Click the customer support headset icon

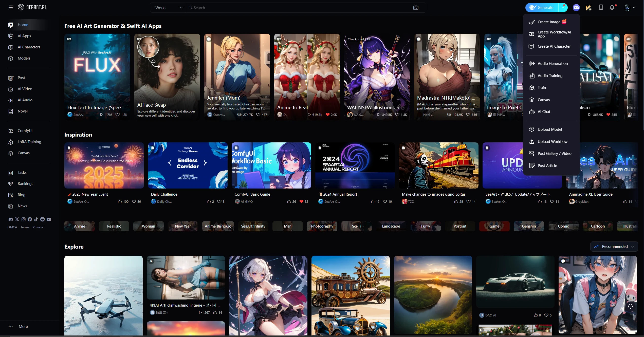click(630, 306)
